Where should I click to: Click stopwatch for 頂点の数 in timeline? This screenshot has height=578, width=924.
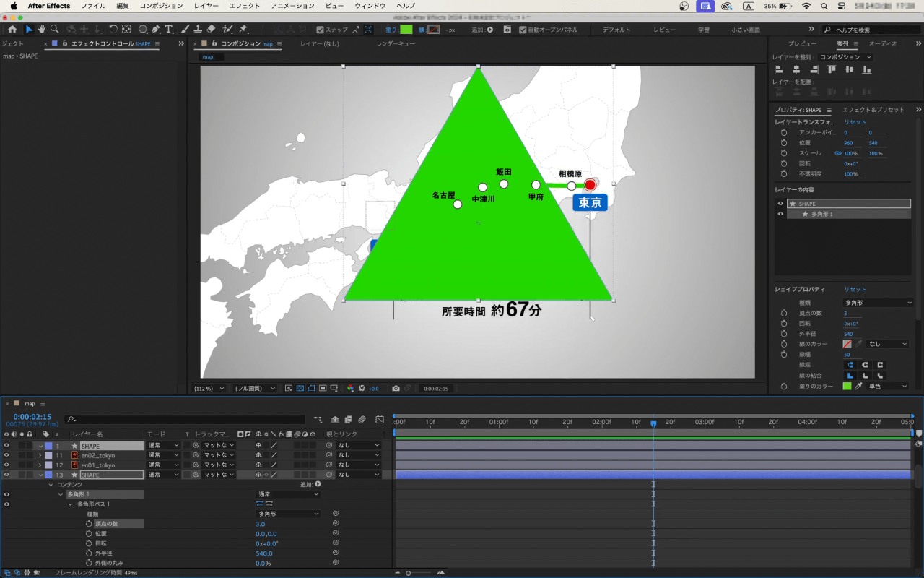coord(90,523)
